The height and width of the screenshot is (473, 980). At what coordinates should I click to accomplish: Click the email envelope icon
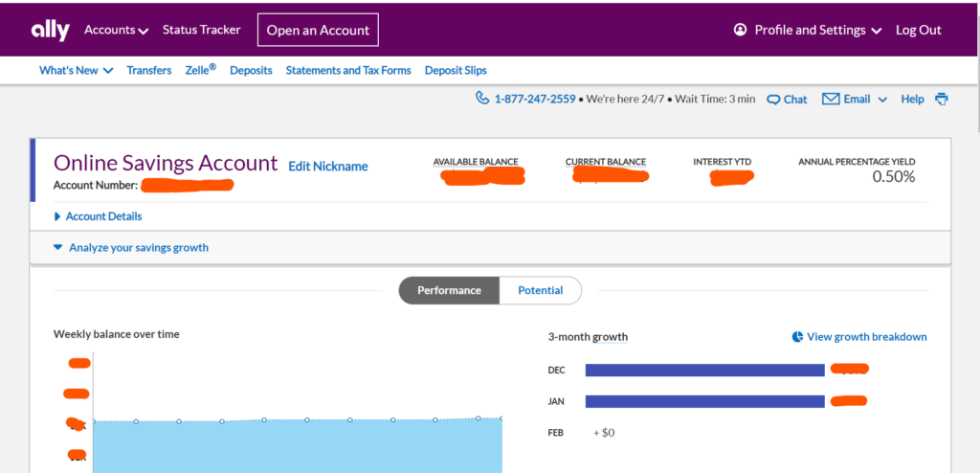coord(830,99)
